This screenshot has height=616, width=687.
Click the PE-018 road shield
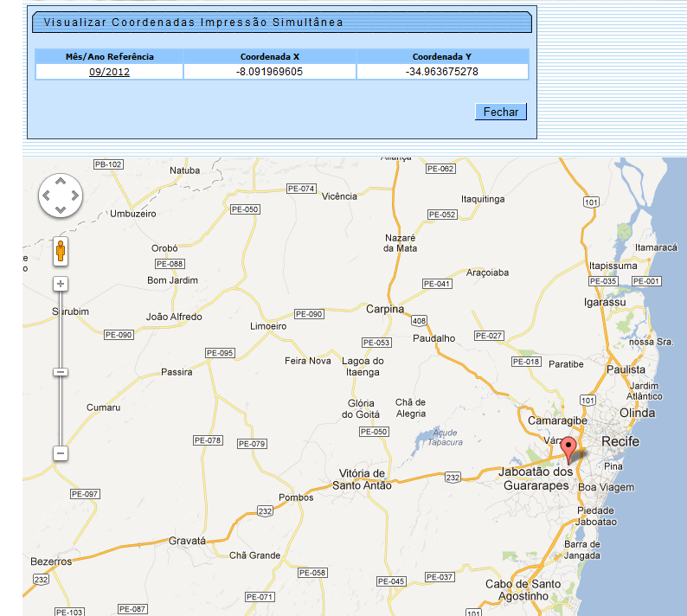coord(527,362)
